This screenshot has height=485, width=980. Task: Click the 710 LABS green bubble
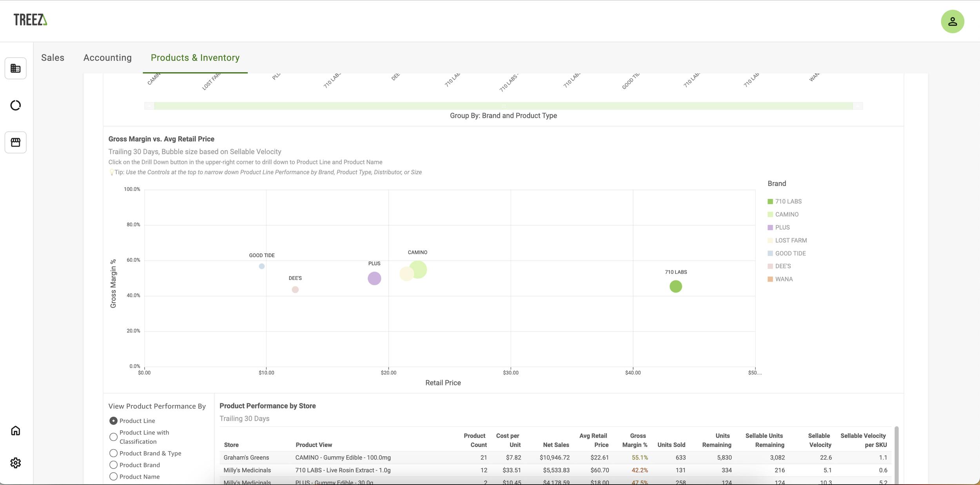(675, 286)
